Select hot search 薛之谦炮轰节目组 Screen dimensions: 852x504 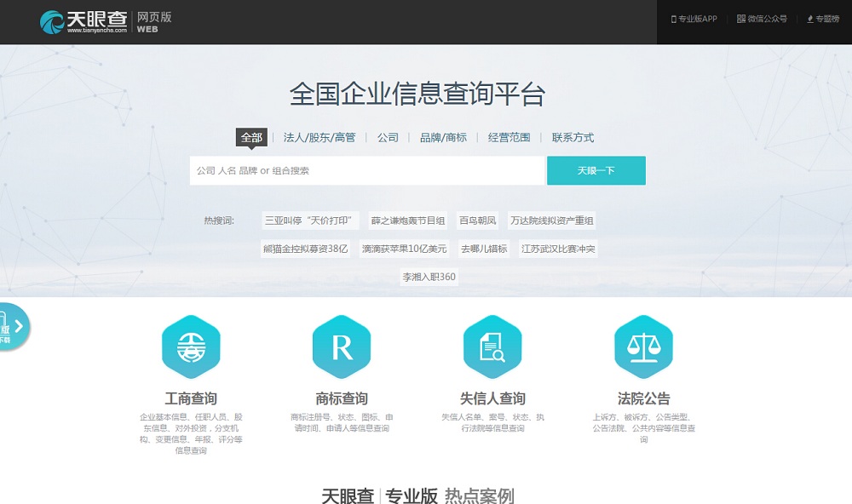(x=407, y=220)
